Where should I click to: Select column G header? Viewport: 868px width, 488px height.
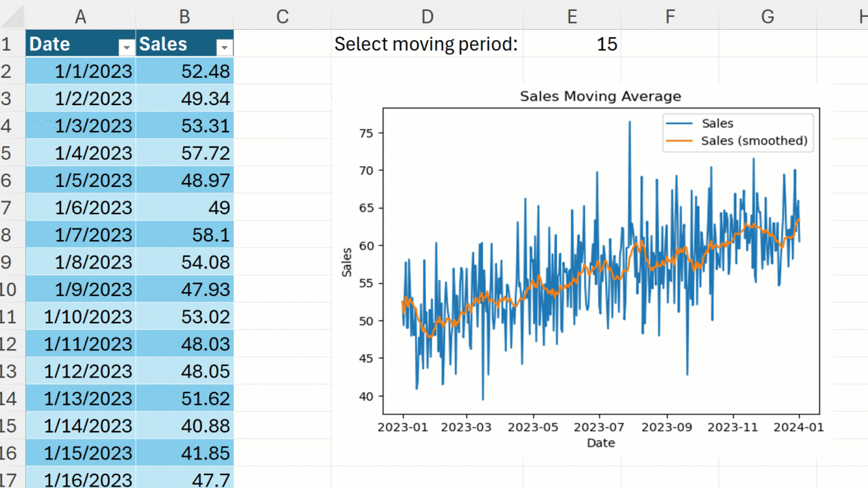tap(768, 16)
